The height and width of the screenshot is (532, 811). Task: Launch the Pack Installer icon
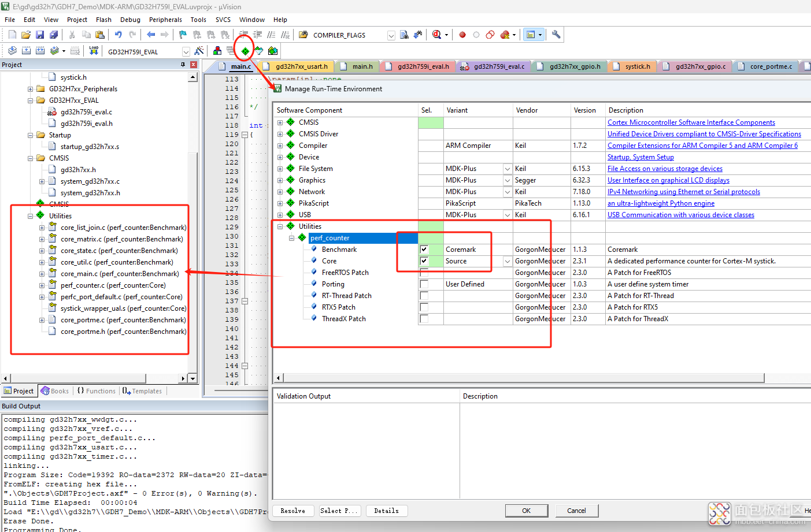pyautogui.click(x=273, y=51)
